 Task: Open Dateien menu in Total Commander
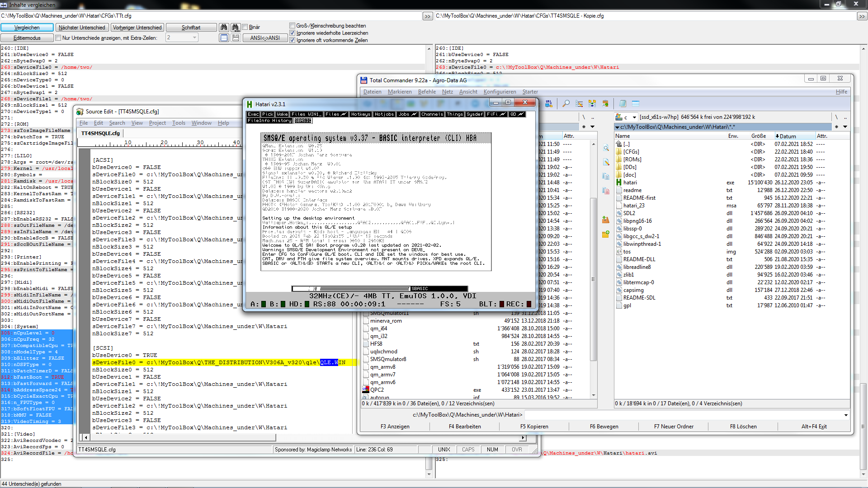(x=372, y=92)
